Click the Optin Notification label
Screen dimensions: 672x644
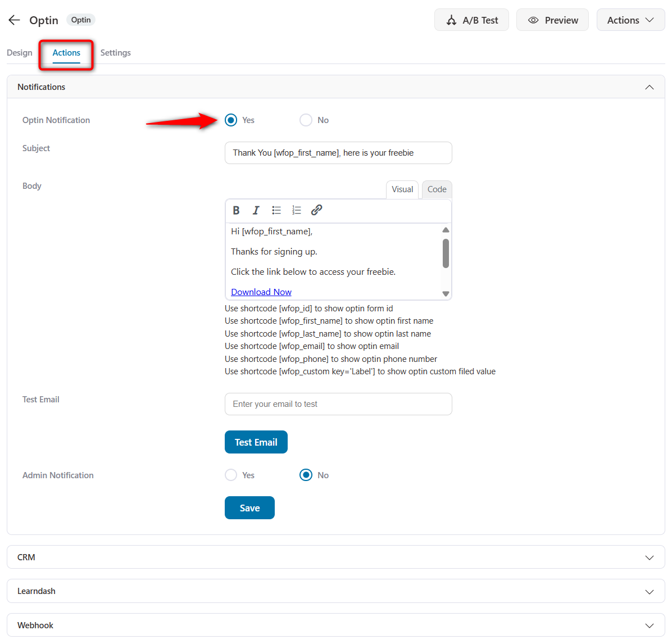pos(56,120)
